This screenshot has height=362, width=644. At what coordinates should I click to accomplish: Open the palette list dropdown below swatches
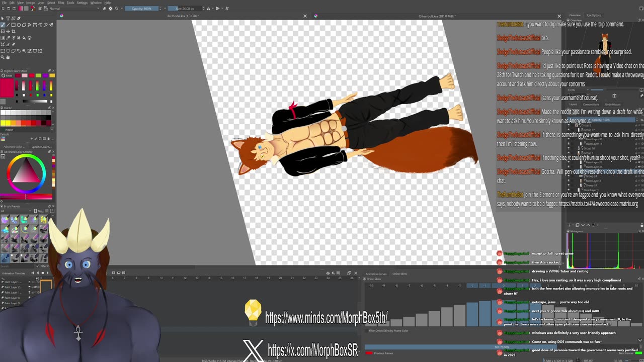pyautogui.click(x=27, y=130)
